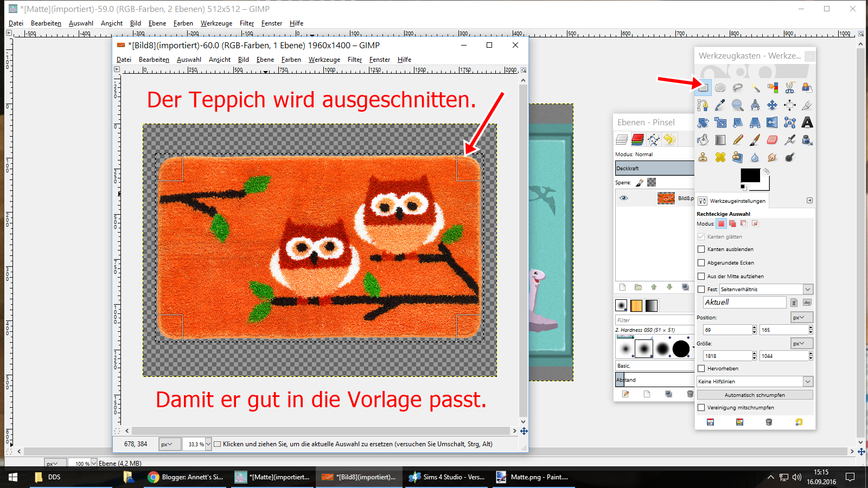Activate the Foreground Select tool
This screenshot has width=868, height=488.
coord(807,88)
